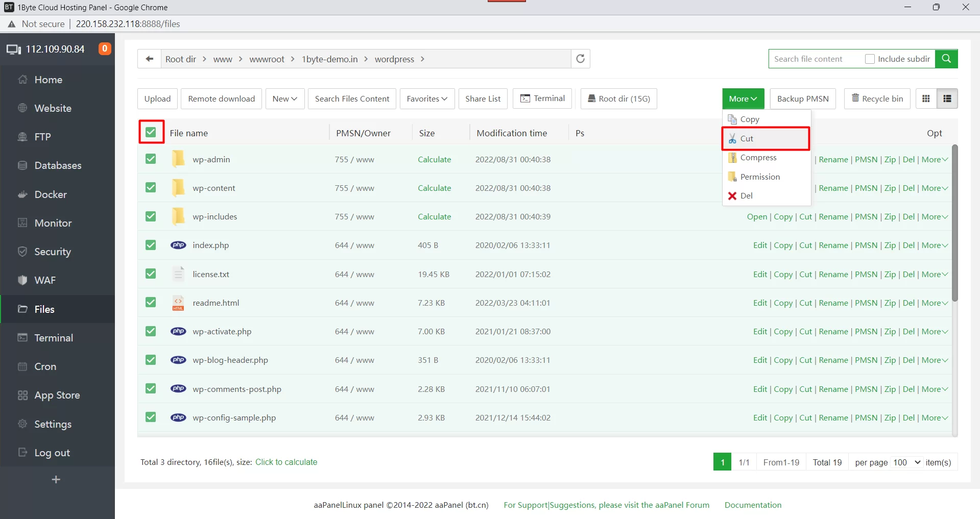Open the New dropdown
Viewport: 980px width, 519px height.
284,98
